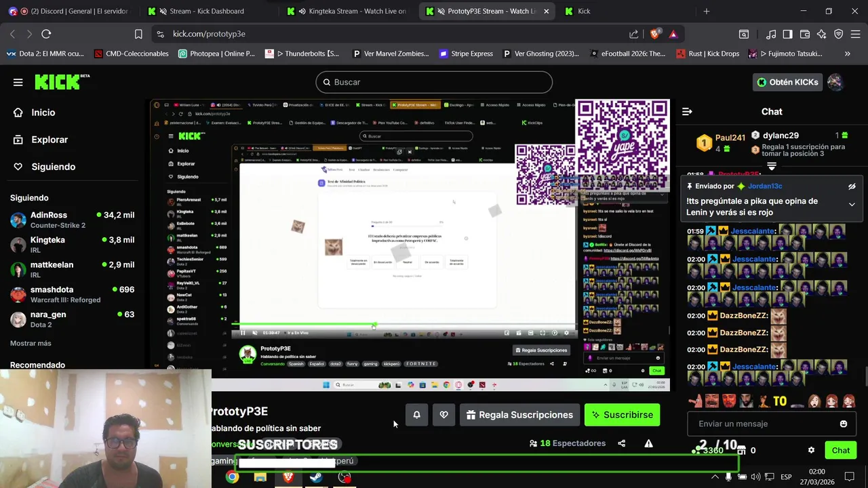Collapse the chat panel with arrow icon
This screenshot has height=488, width=868.
coord(687,112)
